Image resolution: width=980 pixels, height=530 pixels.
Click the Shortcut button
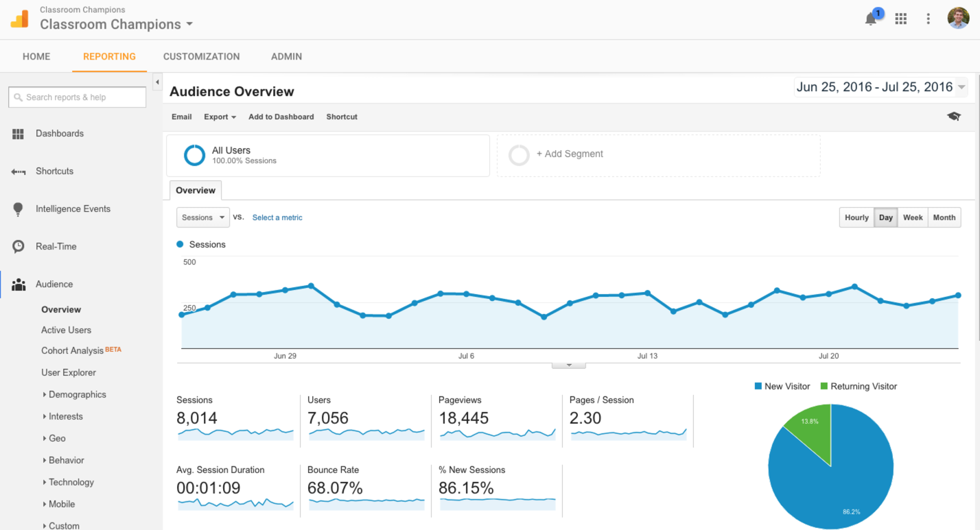coord(342,117)
